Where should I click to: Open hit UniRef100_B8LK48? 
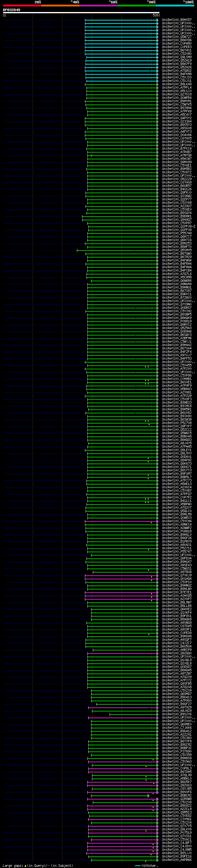point(176,84)
